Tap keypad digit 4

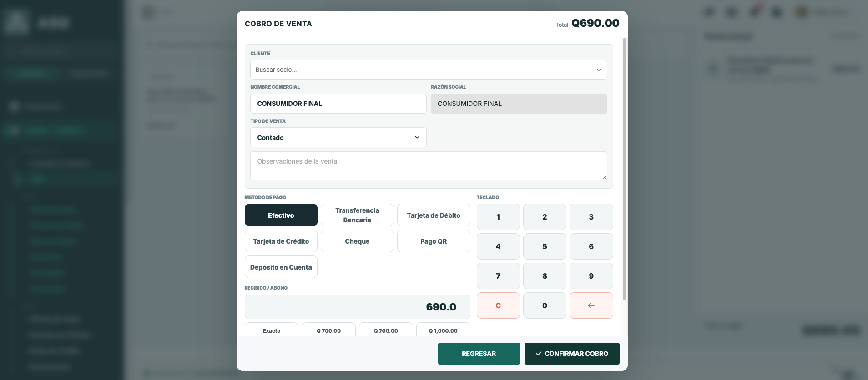point(498,246)
